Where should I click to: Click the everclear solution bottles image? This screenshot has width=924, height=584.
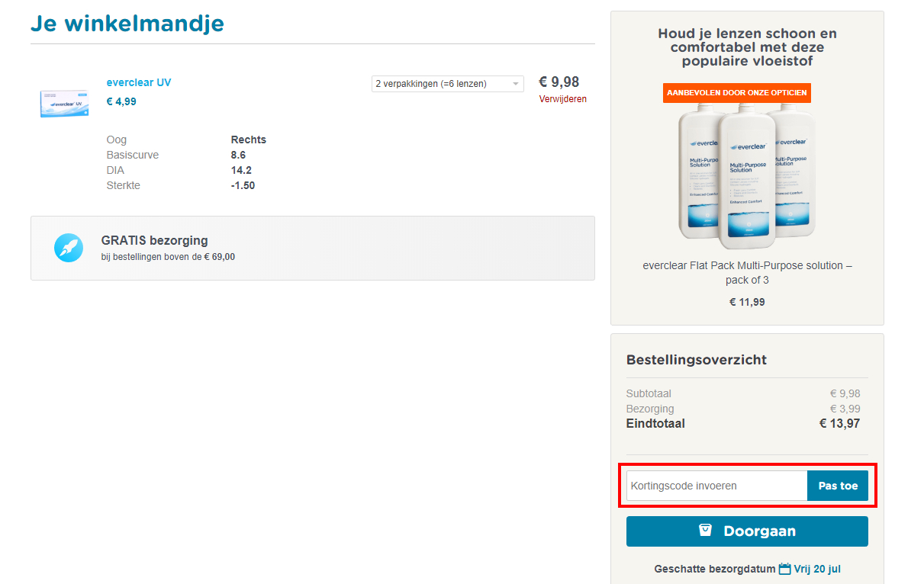pos(747,178)
